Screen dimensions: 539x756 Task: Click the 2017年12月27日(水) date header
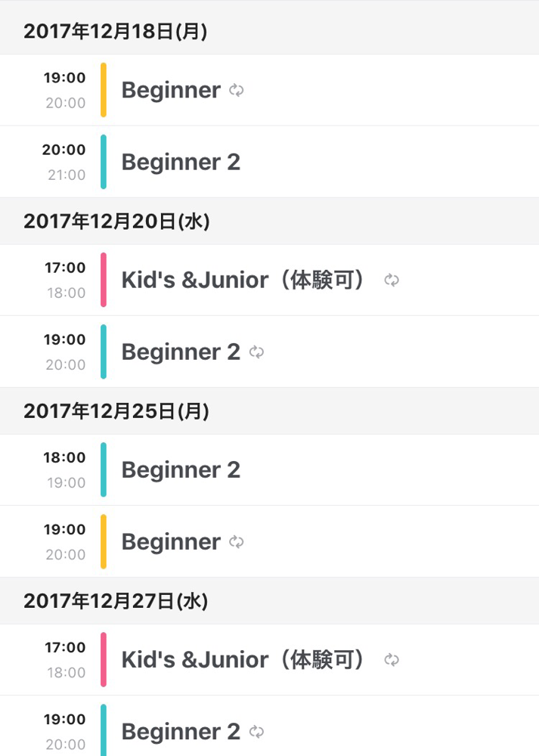point(269,601)
